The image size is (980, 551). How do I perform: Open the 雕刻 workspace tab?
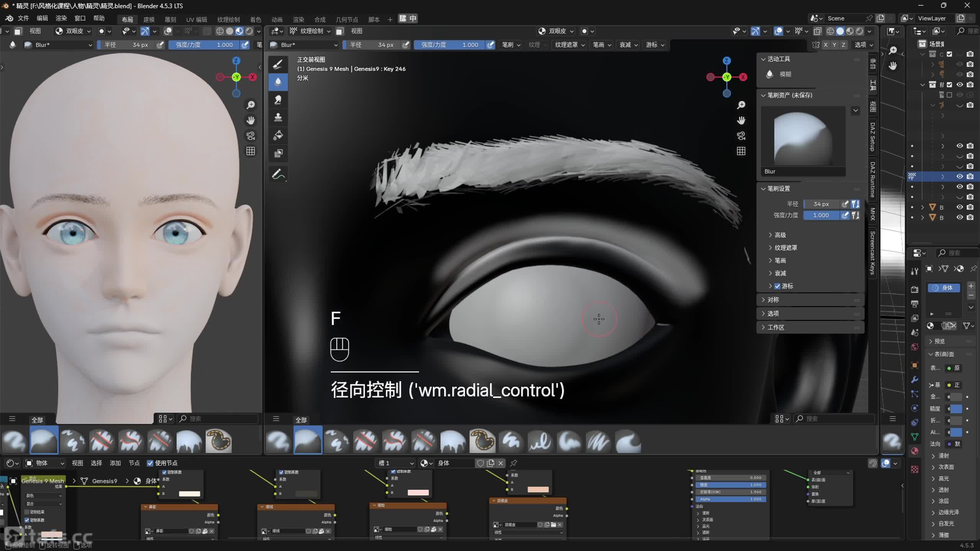170,19
